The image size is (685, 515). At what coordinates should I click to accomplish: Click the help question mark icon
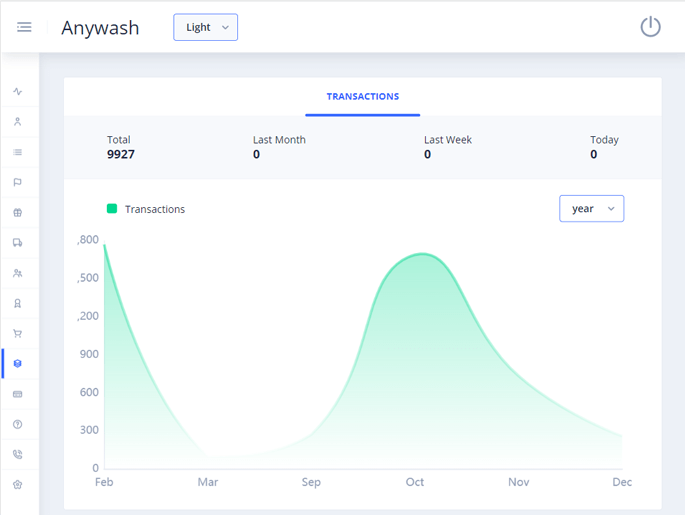(18, 425)
